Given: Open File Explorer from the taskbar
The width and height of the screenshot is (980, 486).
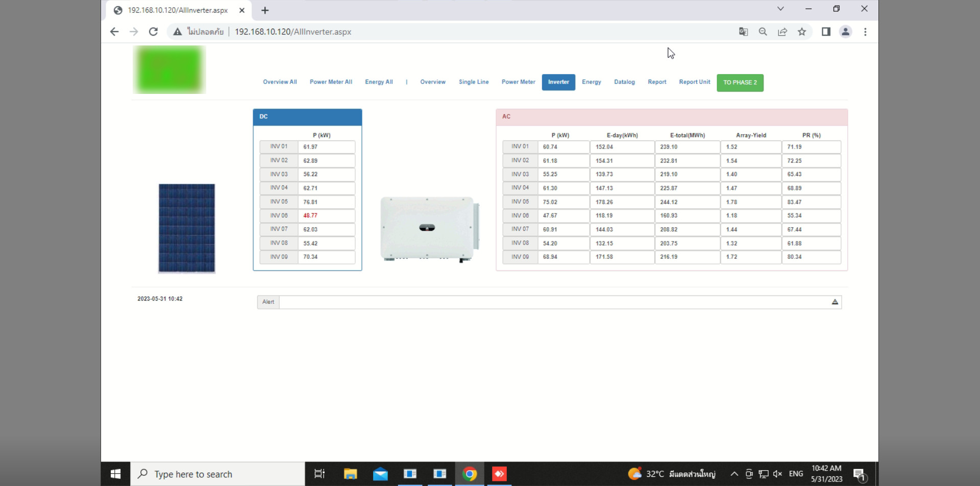Looking at the screenshot, I should (x=350, y=474).
